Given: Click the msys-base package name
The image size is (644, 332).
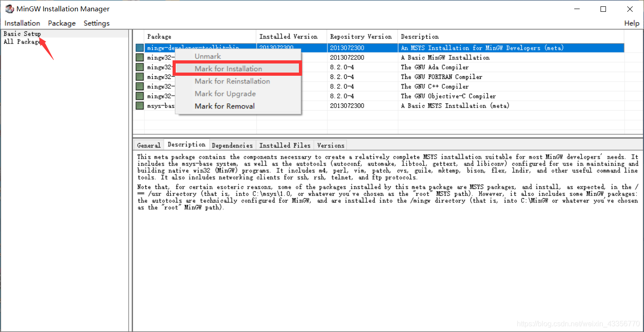Looking at the screenshot, I should (x=161, y=106).
